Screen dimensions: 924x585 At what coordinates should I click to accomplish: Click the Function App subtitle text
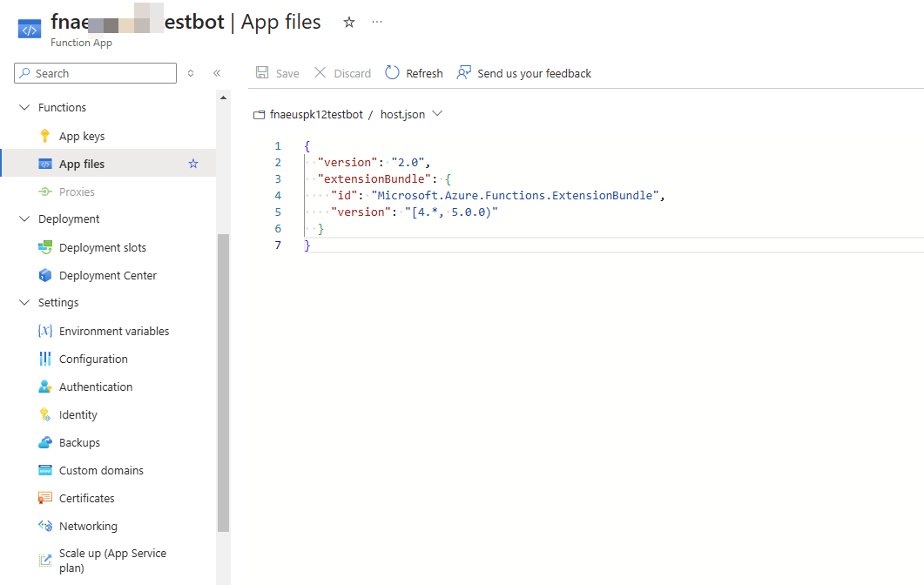pyautogui.click(x=81, y=43)
